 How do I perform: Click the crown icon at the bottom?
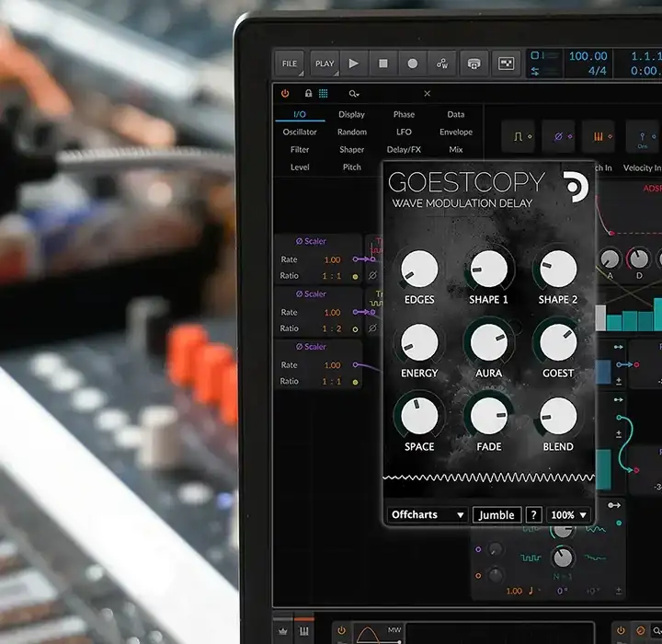pyautogui.click(x=282, y=631)
